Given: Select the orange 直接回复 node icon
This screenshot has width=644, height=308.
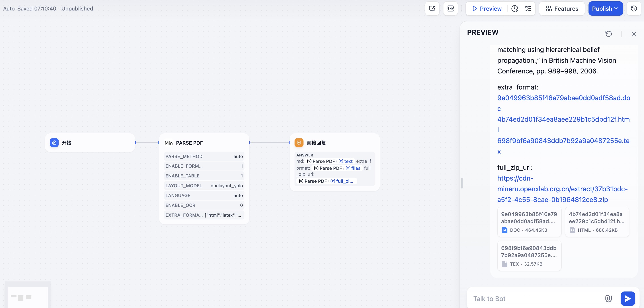Looking at the screenshot, I should 299,143.
